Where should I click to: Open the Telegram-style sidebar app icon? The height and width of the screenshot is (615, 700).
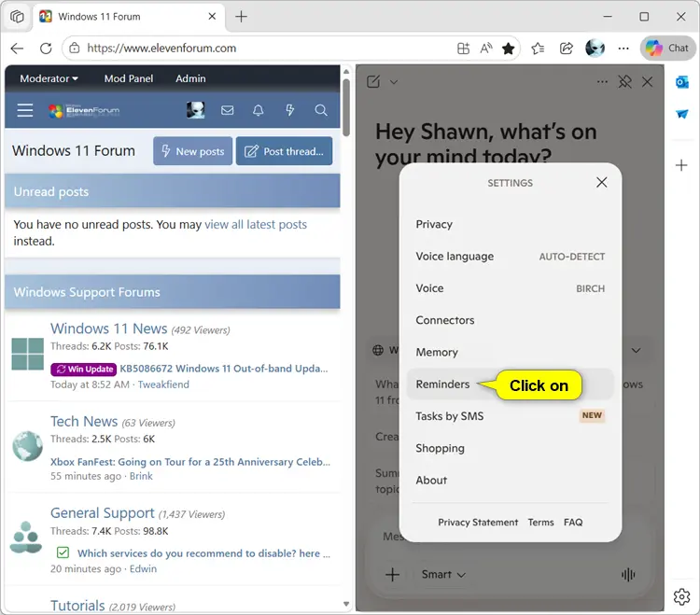click(681, 114)
